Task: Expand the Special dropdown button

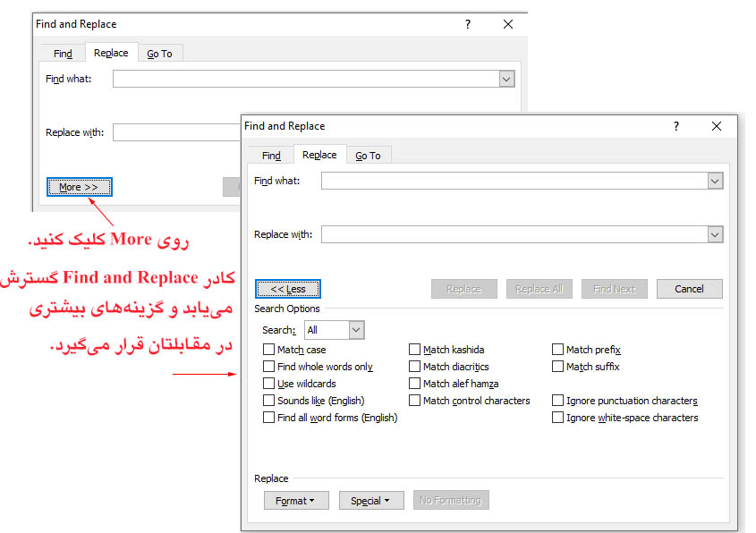Action: 370,501
